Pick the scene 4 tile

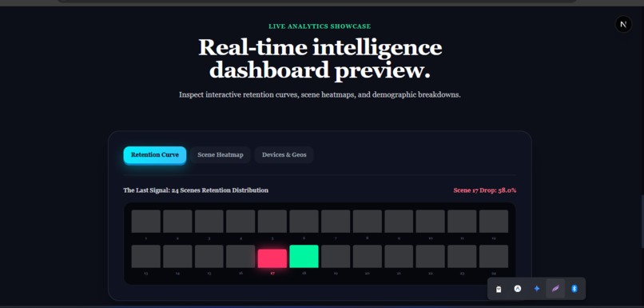(x=241, y=222)
